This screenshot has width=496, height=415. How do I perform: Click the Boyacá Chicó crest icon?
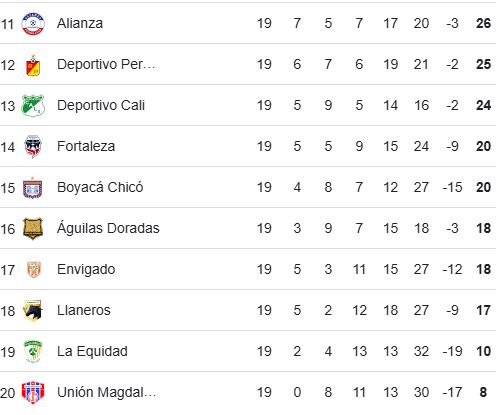coord(33,188)
